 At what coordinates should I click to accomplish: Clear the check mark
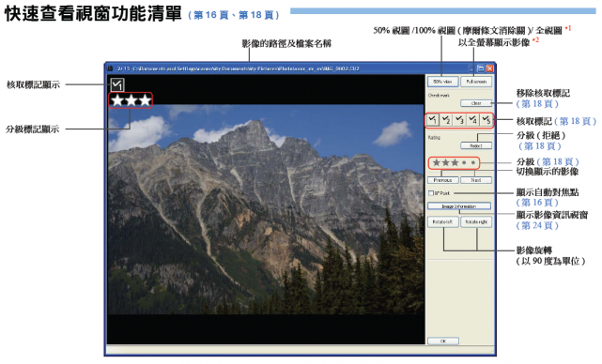click(x=476, y=103)
